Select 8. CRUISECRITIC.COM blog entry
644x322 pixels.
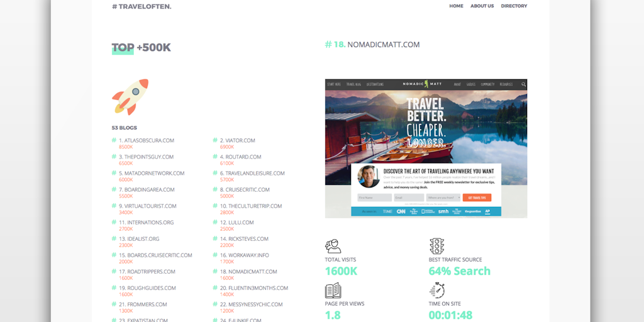pos(245,190)
